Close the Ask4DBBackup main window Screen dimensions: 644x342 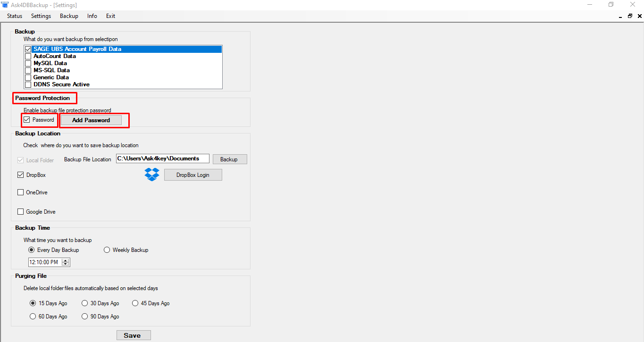(x=633, y=5)
